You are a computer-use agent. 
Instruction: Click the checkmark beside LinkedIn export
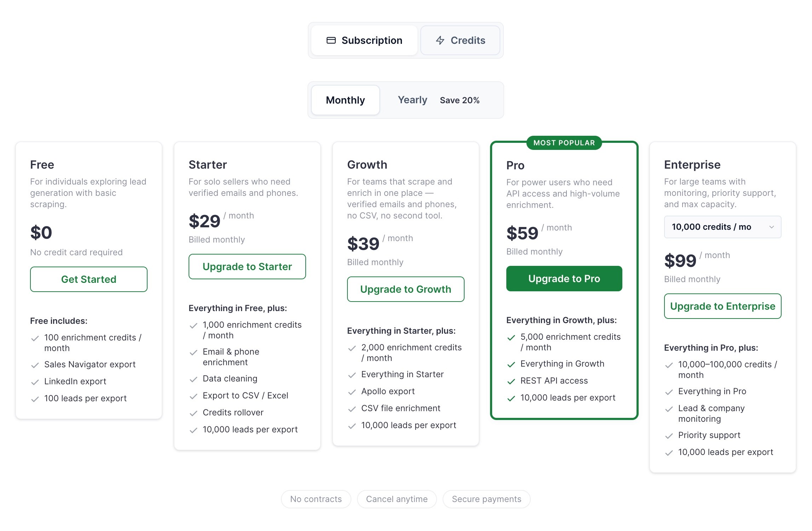click(35, 382)
